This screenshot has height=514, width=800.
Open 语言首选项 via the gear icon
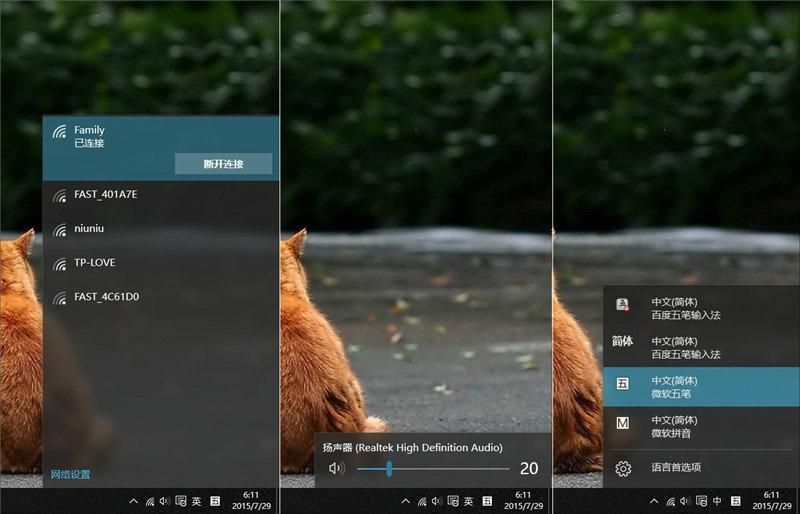(622, 467)
